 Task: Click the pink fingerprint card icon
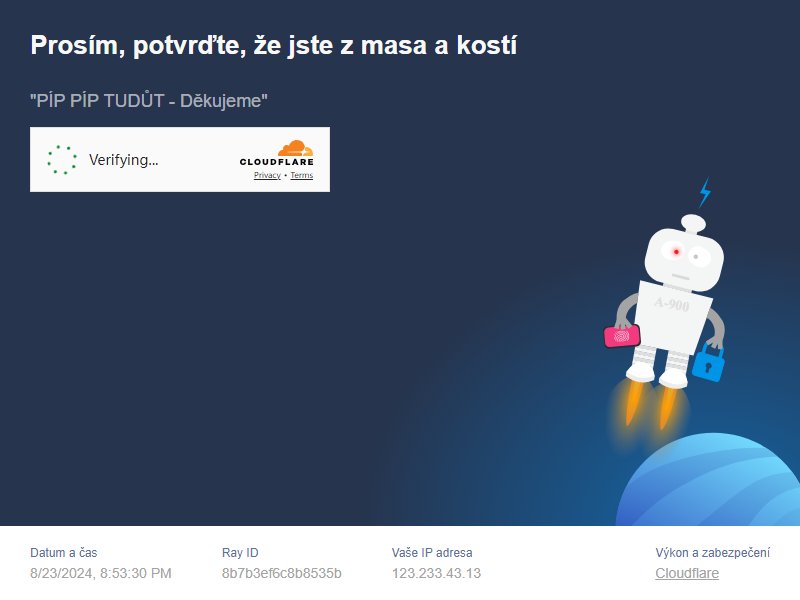(x=622, y=336)
